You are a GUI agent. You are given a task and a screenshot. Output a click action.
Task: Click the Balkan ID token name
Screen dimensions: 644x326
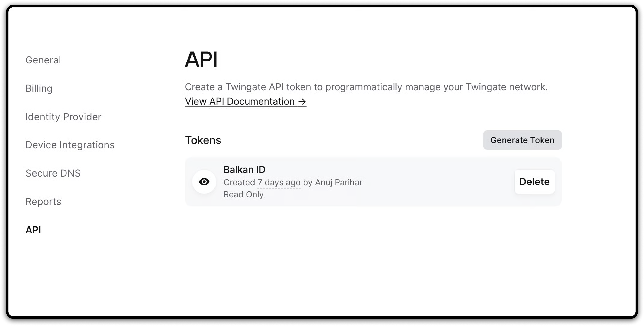point(244,170)
